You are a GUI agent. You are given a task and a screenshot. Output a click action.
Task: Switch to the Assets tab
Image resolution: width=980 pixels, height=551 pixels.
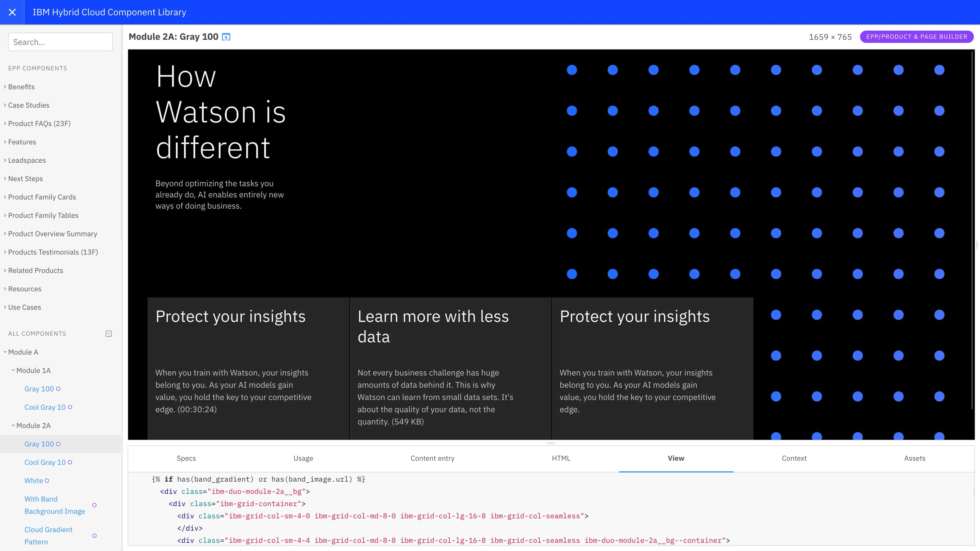(915, 458)
